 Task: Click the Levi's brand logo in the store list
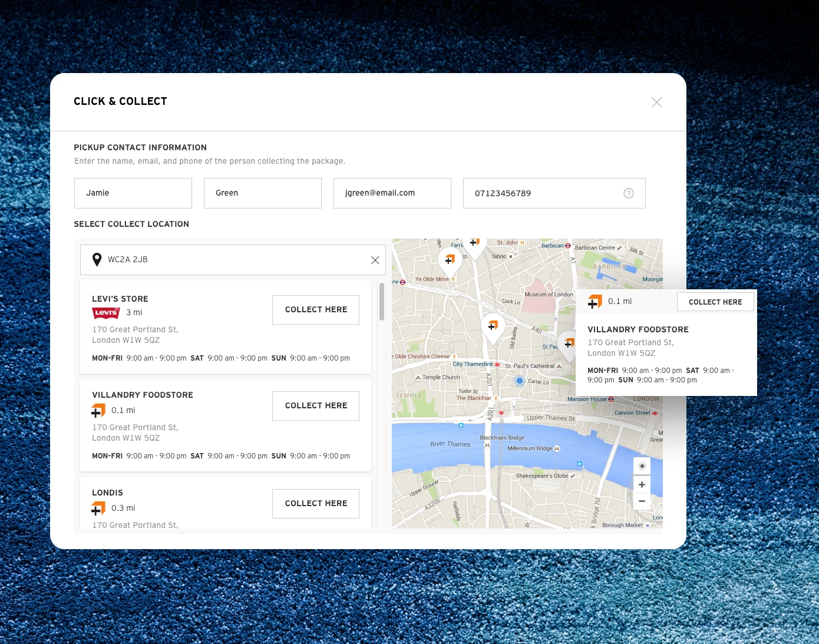click(106, 313)
